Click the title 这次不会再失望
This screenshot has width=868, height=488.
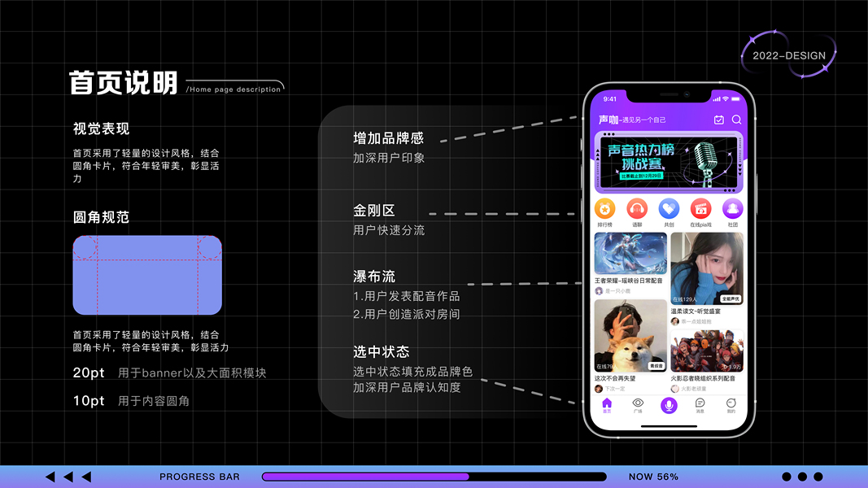click(615, 378)
